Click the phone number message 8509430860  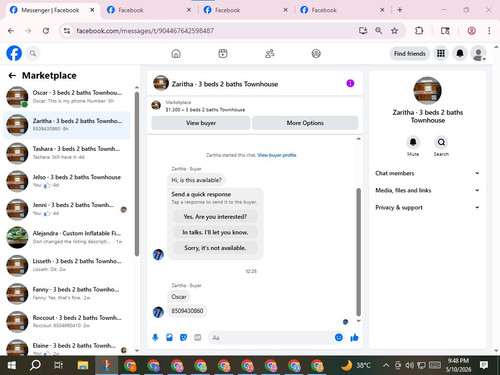(187, 311)
